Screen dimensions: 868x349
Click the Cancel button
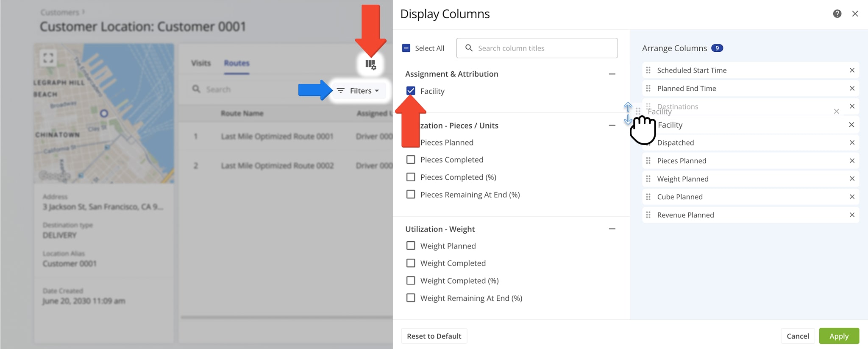coord(798,336)
